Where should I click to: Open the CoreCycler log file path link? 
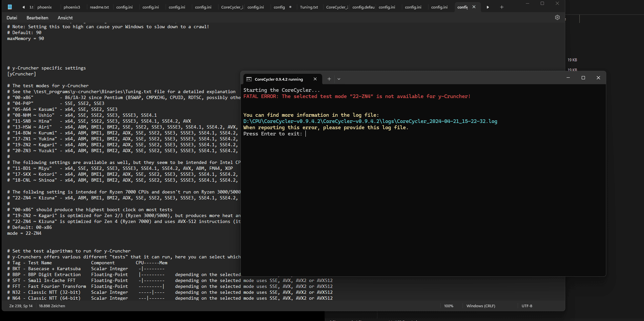370,121
